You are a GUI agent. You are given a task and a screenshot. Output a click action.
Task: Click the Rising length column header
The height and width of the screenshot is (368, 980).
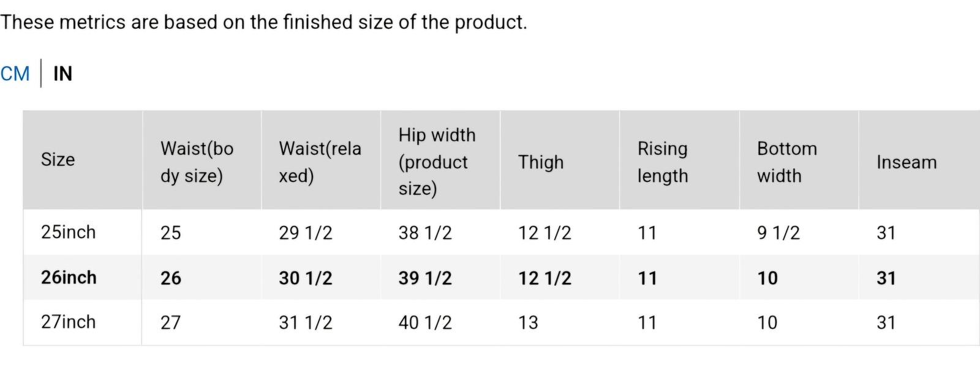pos(663,162)
